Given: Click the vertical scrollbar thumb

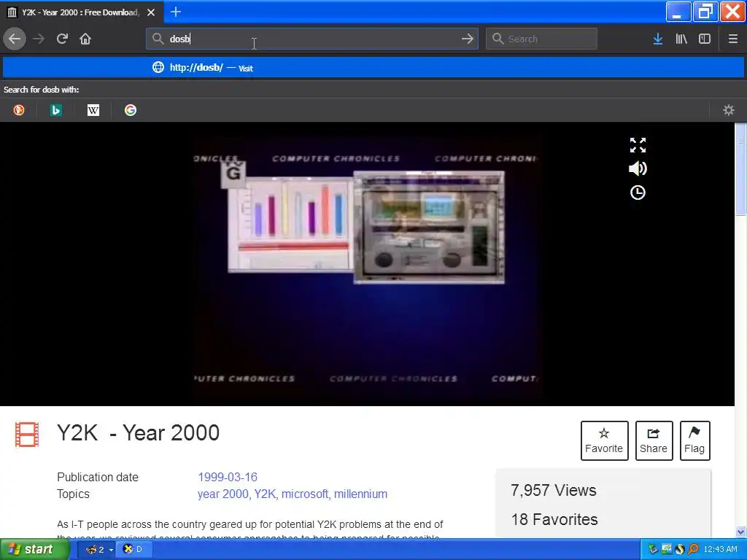Looking at the screenshot, I should click(740, 169).
